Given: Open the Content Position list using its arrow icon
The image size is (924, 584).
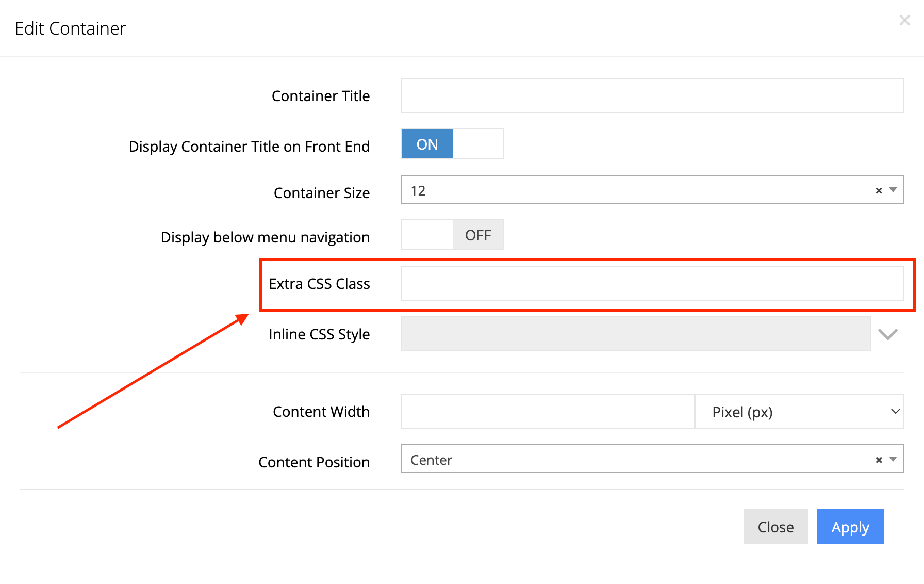Looking at the screenshot, I should pyautogui.click(x=892, y=459).
